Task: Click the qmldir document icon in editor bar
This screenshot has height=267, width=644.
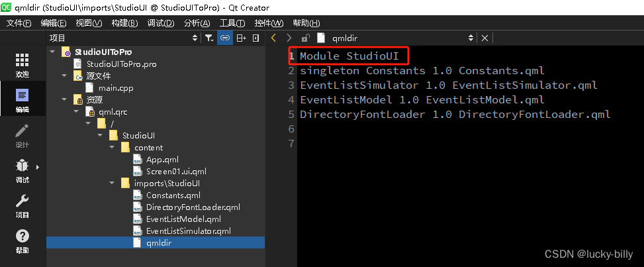Action: tap(321, 38)
